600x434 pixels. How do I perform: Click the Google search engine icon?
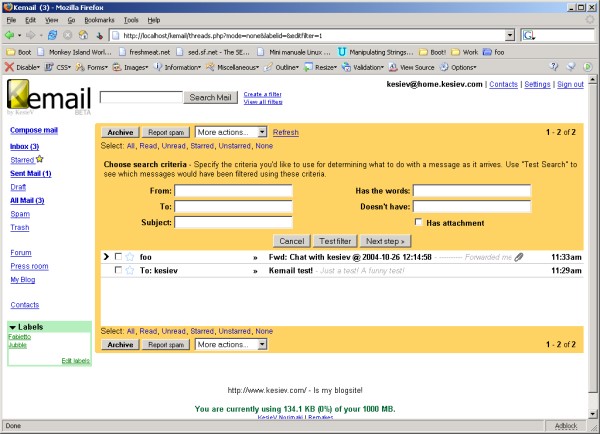pos(529,36)
